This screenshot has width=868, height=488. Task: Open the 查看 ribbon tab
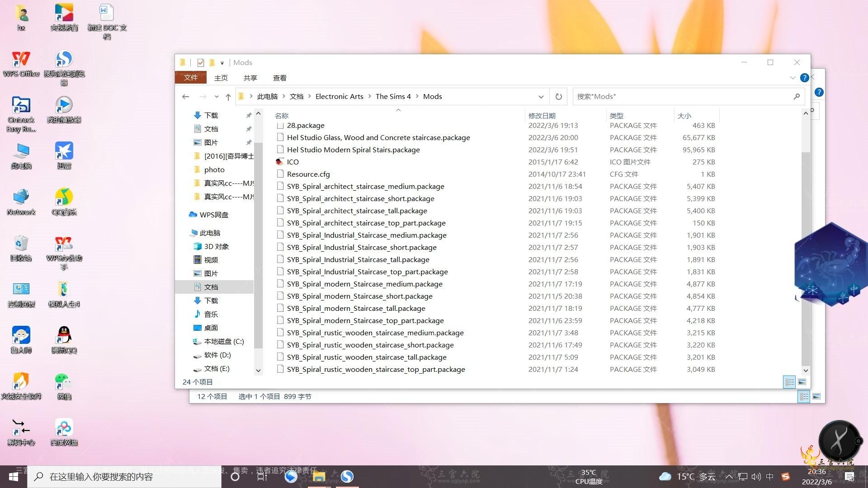coord(280,78)
